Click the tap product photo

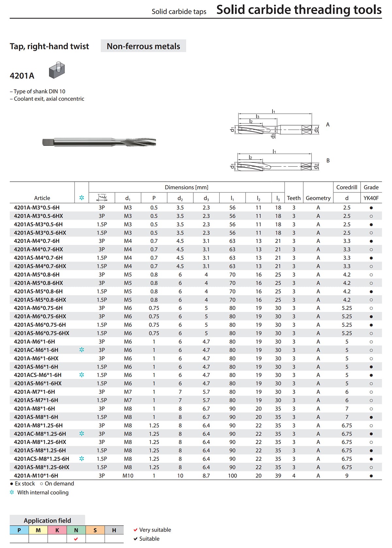click(99, 142)
